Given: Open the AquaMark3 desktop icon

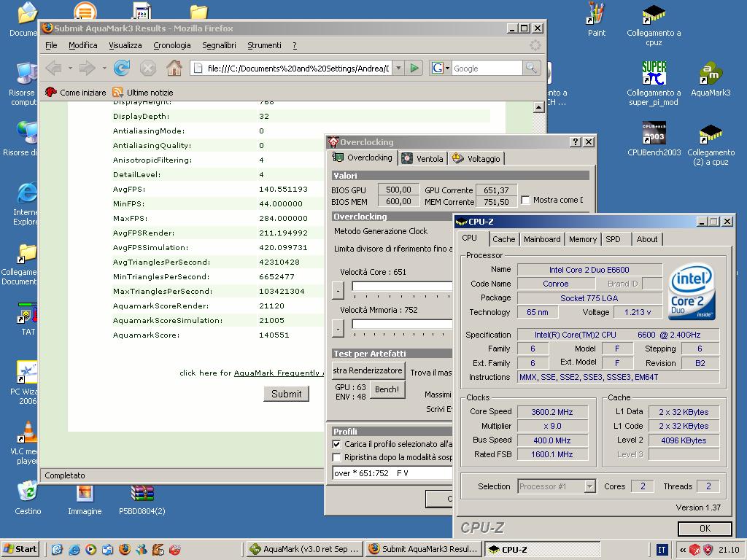Looking at the screenshot, I should point(711,79).
